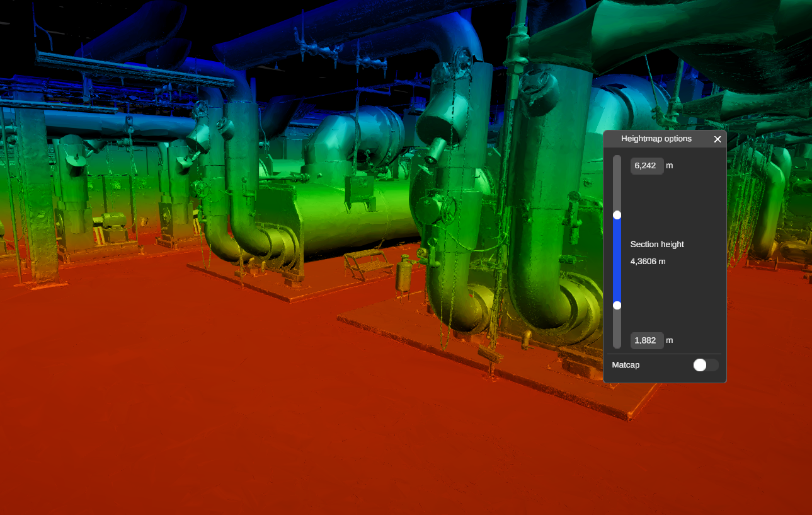Click the lower height slider handle
The height and width of the screenshot is (515, 812).
tap(617, 305)
